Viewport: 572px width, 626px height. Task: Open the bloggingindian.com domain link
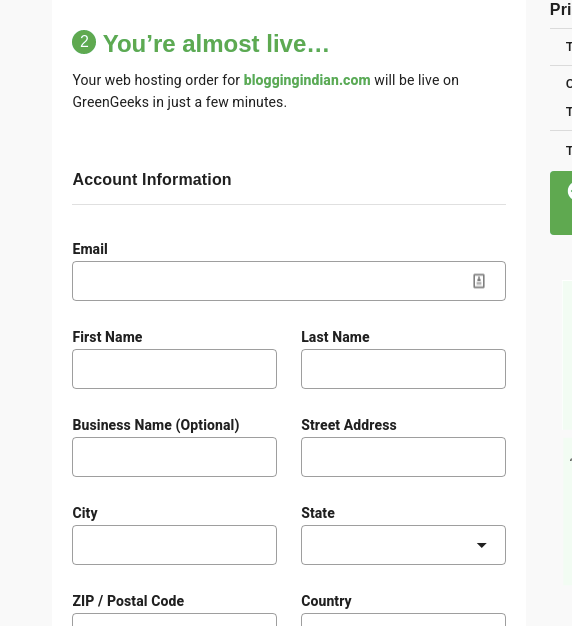tap(307, 80)
